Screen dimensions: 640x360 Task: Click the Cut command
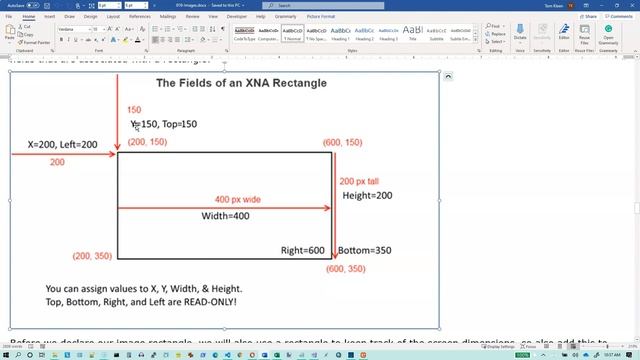coord(24,27)
